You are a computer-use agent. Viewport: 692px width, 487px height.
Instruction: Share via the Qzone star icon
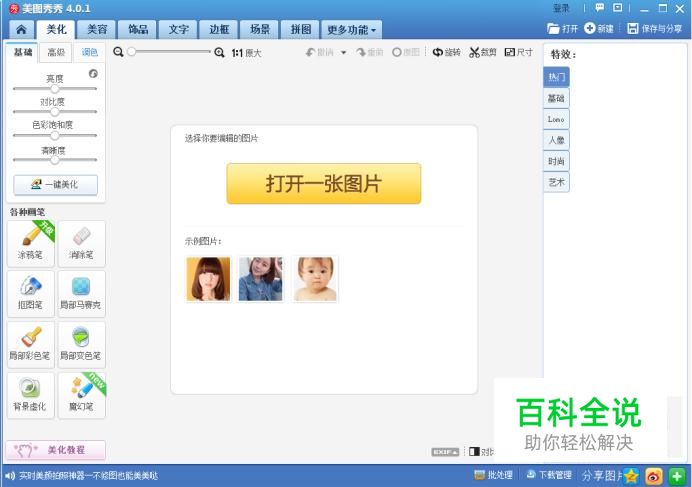[632, 476]
